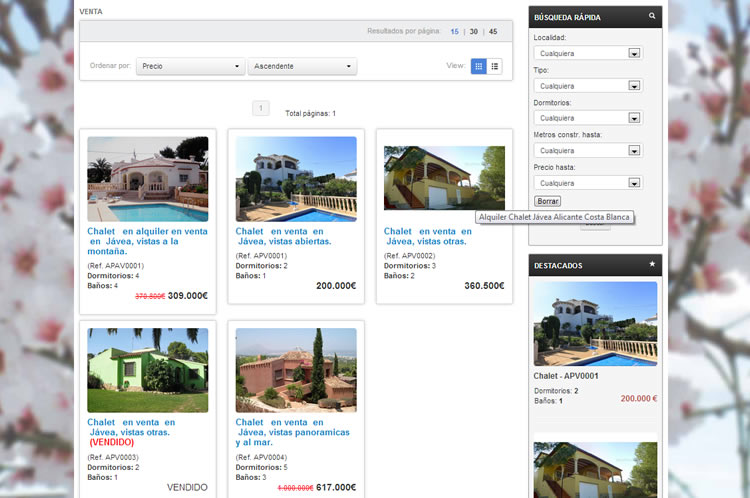Show 15 results per page
This screenshot has width=750, height=498.
point(455,31)
